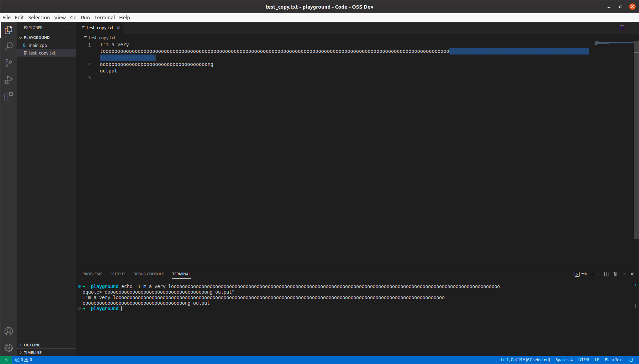Open the Source Control view

[x=8, y=63]
